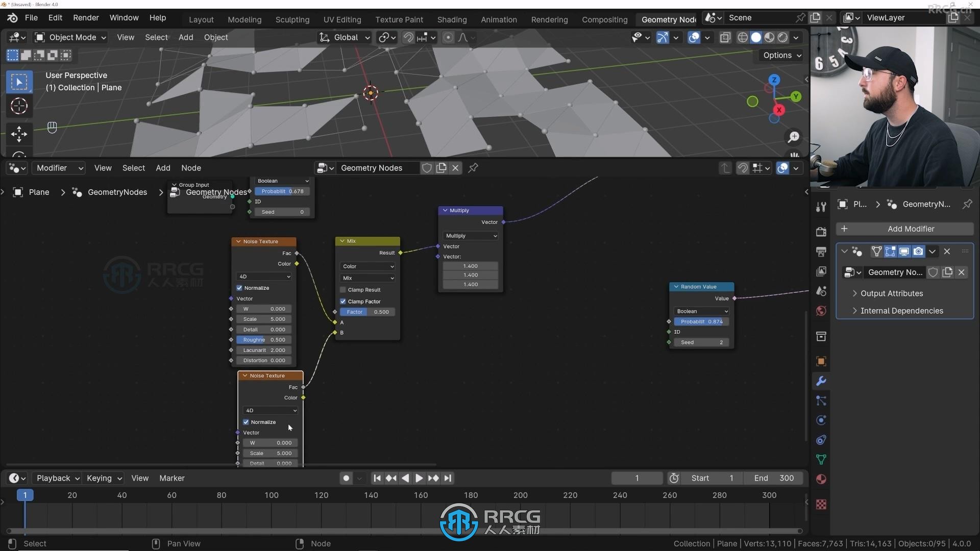The image size is (980, 551).
Task: Open the Particles properties tab
Action: [821, 400]
